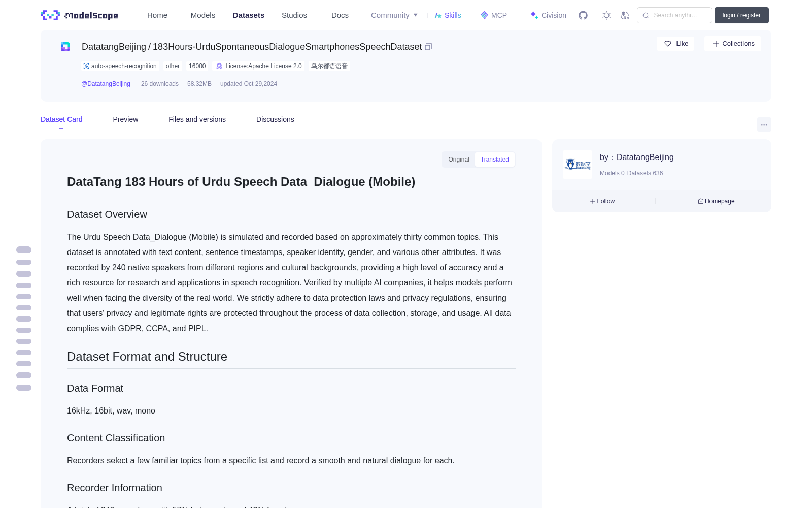Image resolution: width=812 pixels, height=508 pixels.
Task: Click the '16kHz, 16bit, wav, mono' line
Action: 111,410
